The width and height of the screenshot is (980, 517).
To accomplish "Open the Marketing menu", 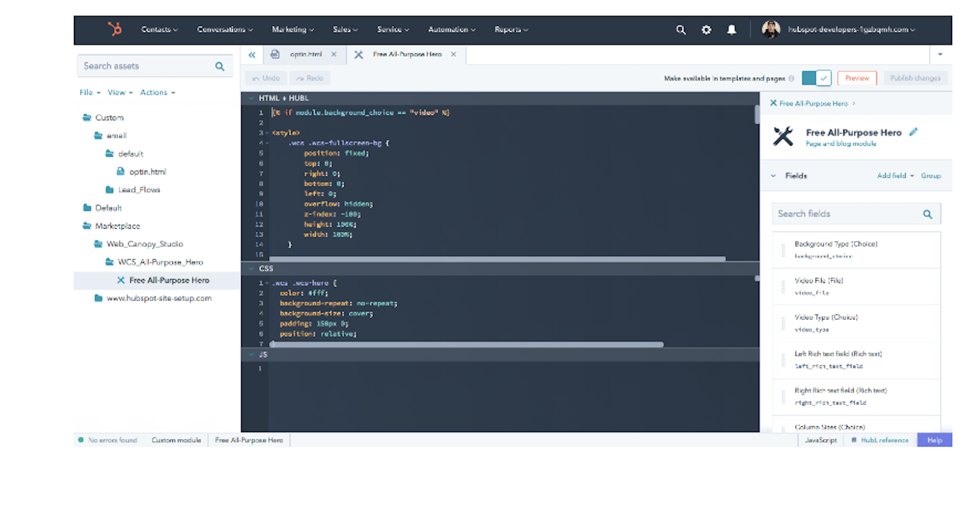I will [293, 30].
